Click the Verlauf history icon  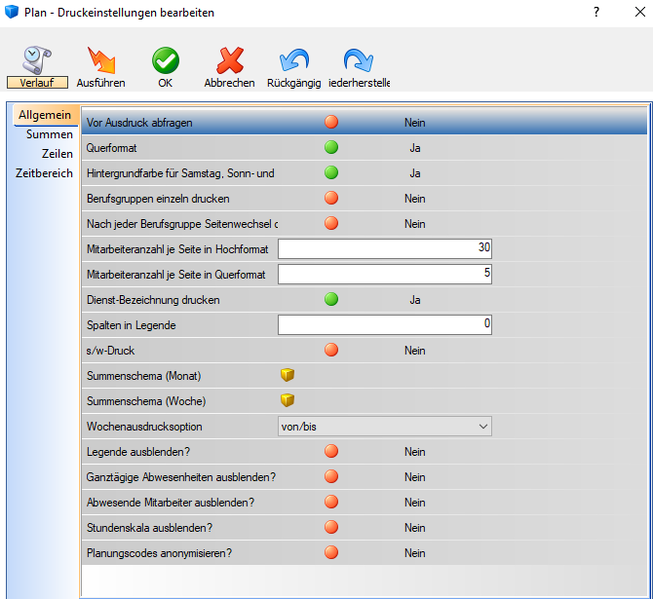[36, 60]
